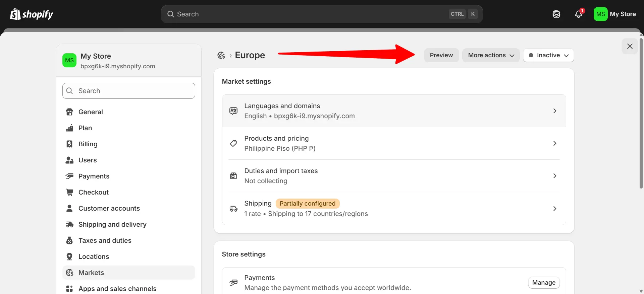Click the Languages and domains translate icon
Screen dimensions: 644x294
pos(233,111)
